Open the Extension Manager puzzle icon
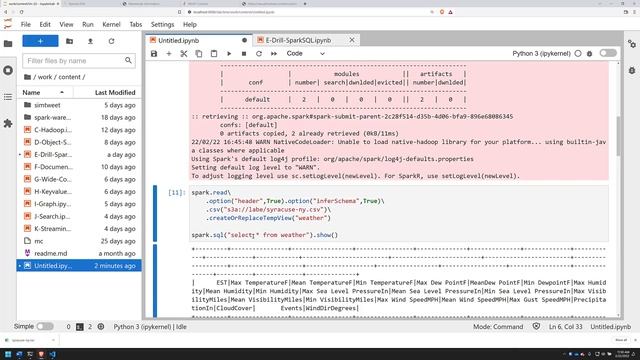 tap(8, 123)
